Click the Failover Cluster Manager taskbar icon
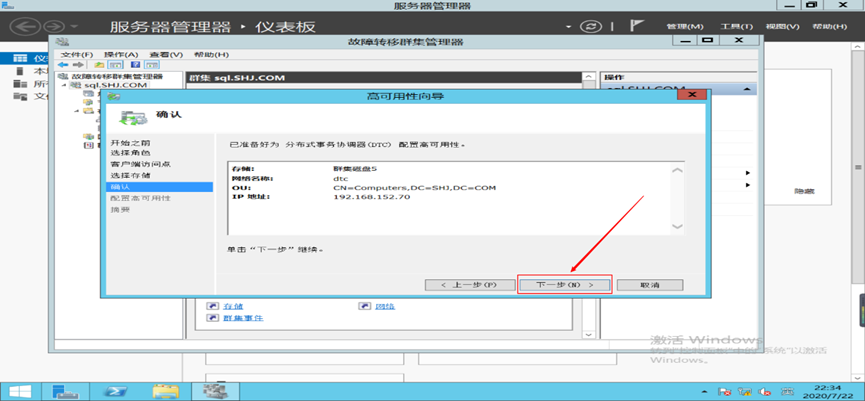This screenshot has height=401, width=865. point(216,391)
